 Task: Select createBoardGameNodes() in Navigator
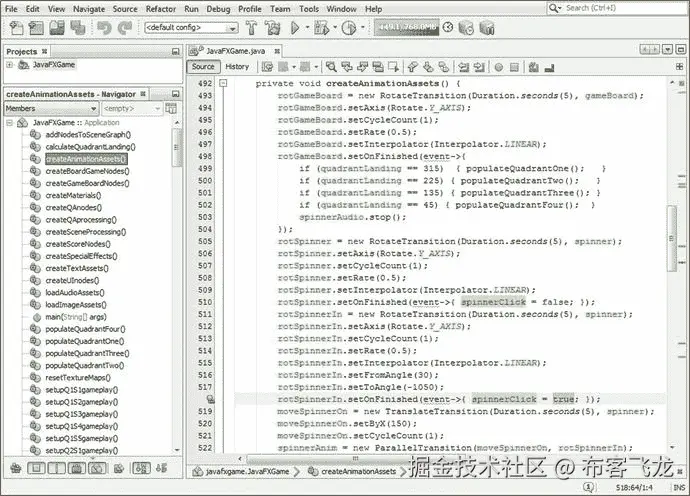(x=87, y=171)
